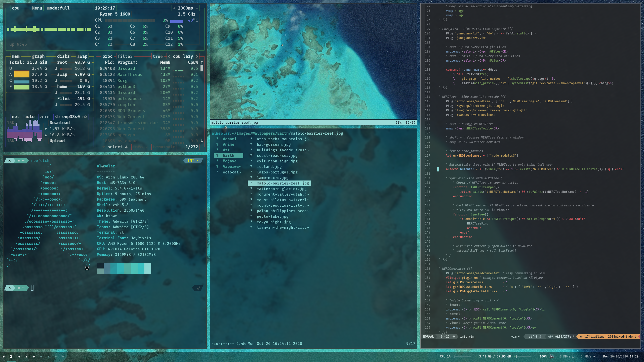Select the transmission-dae process row
The image size is (644, 362).
tap(149, 123)
